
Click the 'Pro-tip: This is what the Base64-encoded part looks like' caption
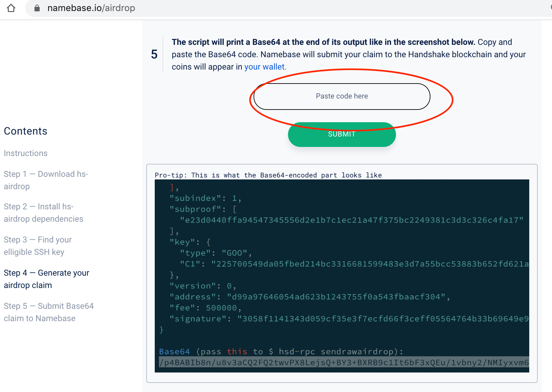pyautogui.click(x=268, y=175)
